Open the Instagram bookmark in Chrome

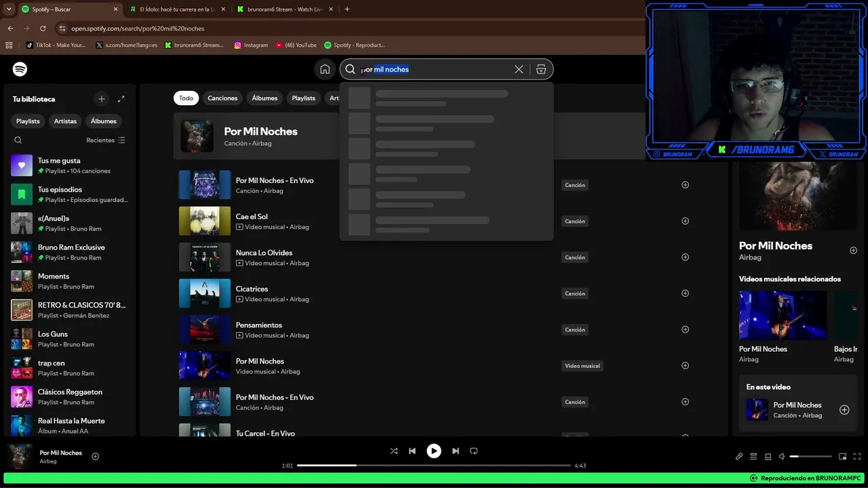pos(251,45)
